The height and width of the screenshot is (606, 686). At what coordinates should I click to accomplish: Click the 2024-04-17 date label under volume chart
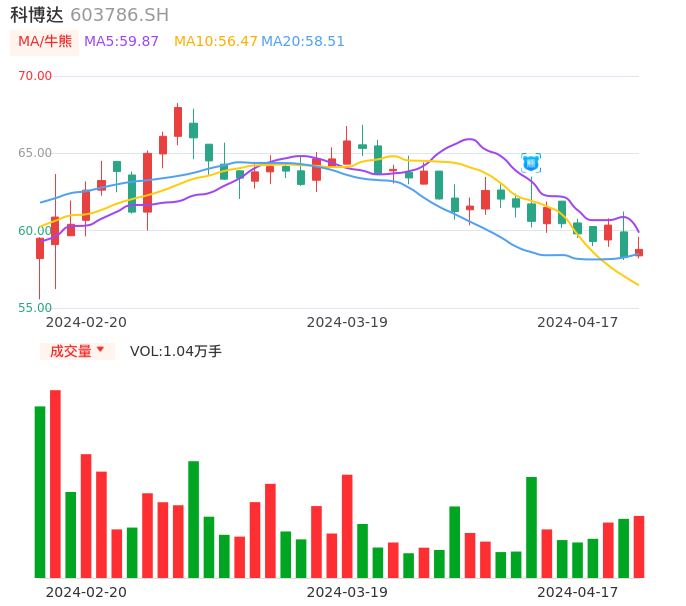point(578,592)
